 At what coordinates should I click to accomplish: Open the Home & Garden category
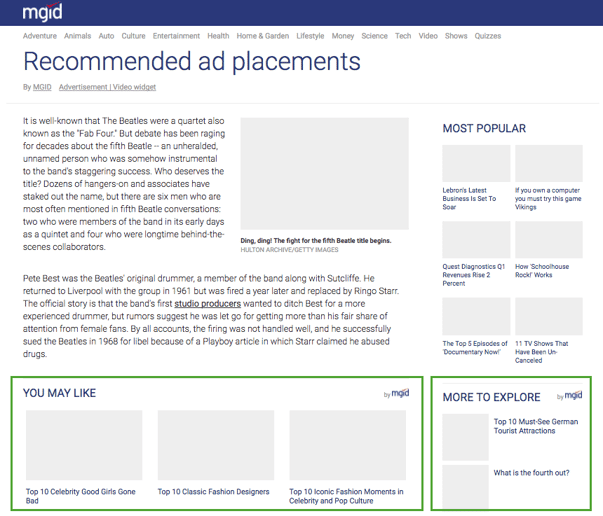pyautogui.click(x=263, y=36)
